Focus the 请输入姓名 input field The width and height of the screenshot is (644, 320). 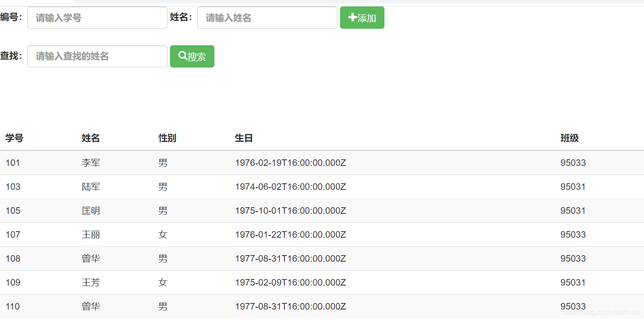coord(267,18)
